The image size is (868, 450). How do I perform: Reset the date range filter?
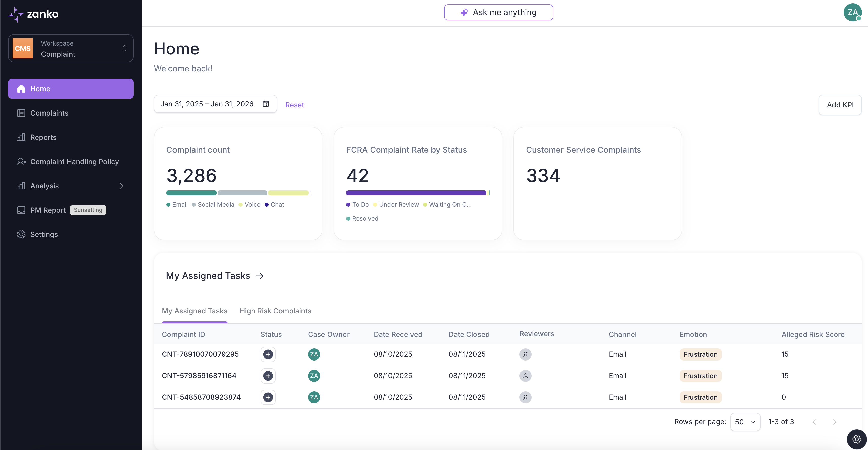pos(294,105)
